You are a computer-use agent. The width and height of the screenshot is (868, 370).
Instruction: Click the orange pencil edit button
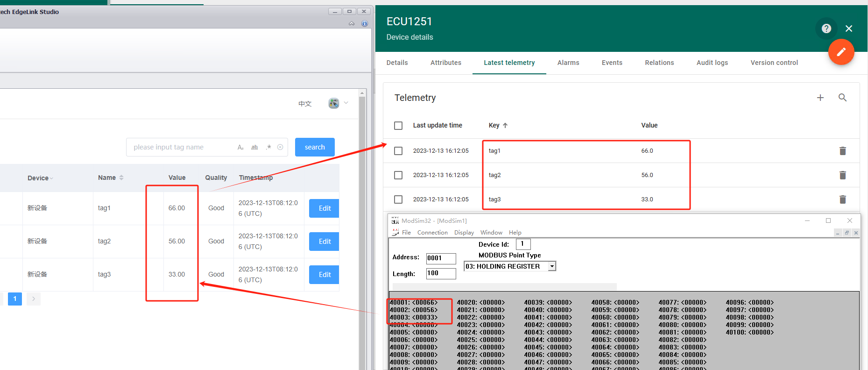click(x=841, y=52)
